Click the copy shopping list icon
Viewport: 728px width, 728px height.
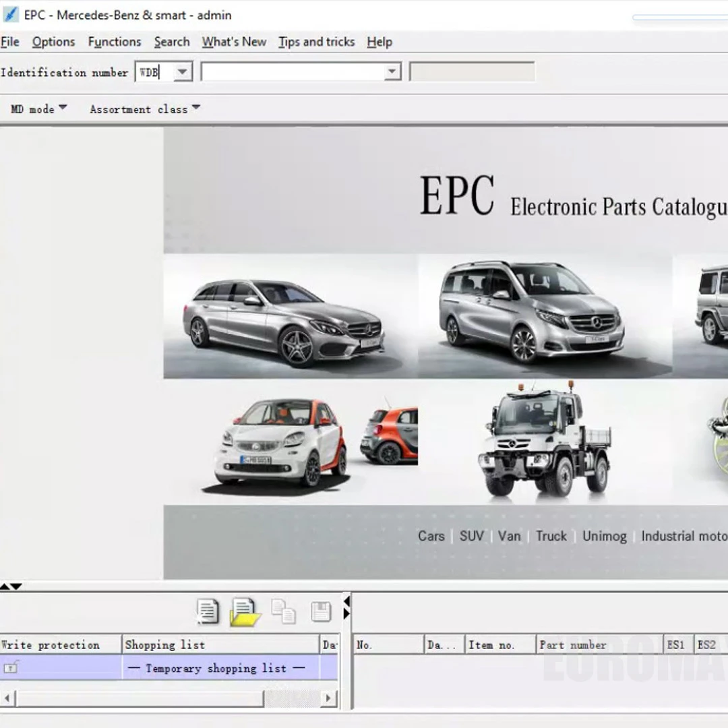[x=283, y=611]
